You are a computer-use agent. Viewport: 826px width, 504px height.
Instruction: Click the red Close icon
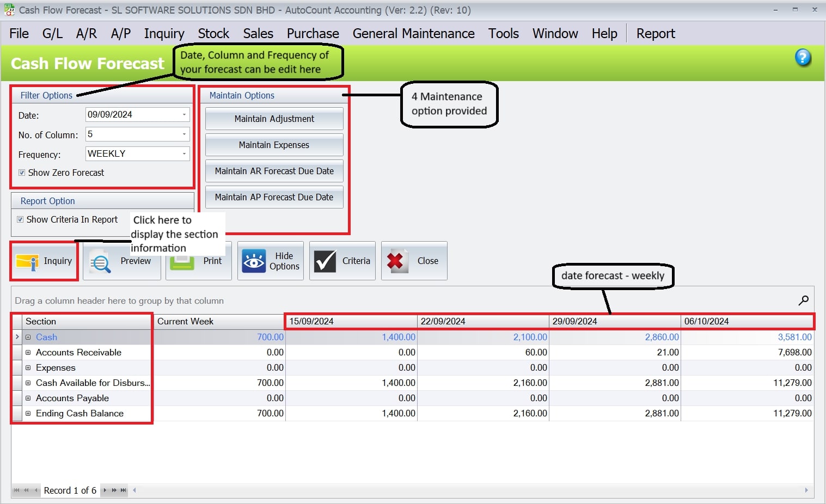[396, 261]
